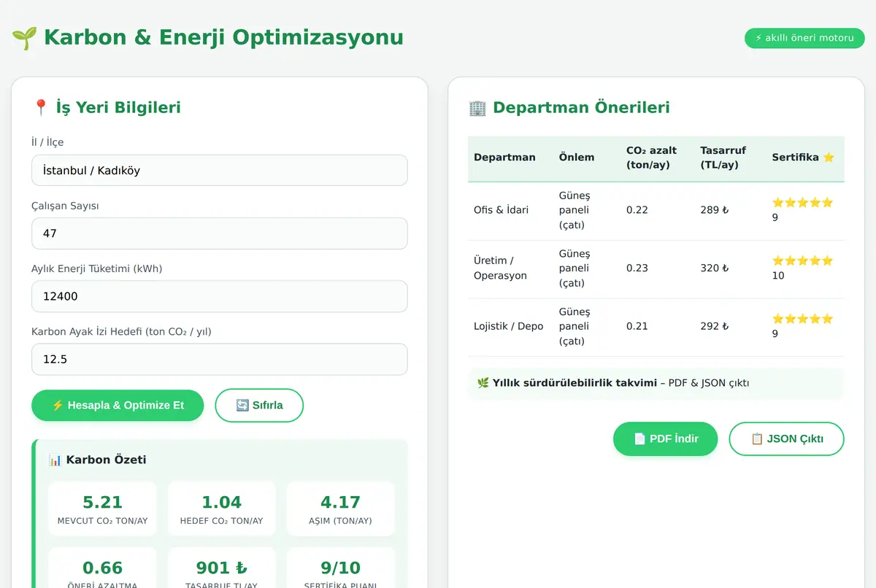Click the 'Lojistik / Depo' cell
The width and height of the screenshot is (876, 588).
pos(508,326)
